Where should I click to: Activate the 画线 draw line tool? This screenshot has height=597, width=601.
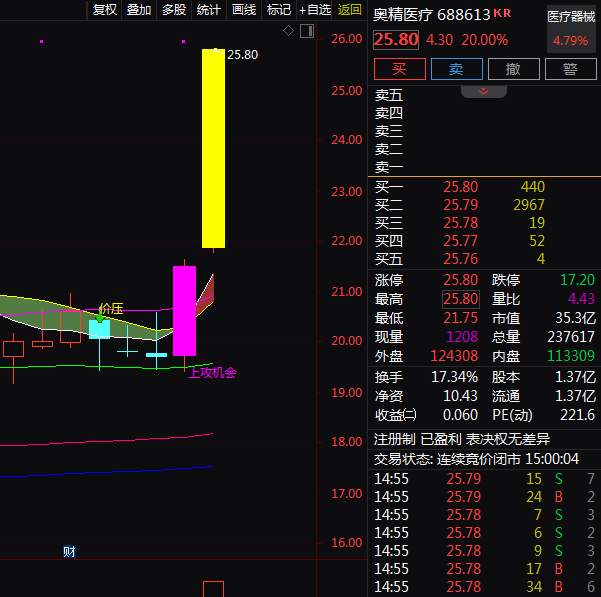point(244,10)
